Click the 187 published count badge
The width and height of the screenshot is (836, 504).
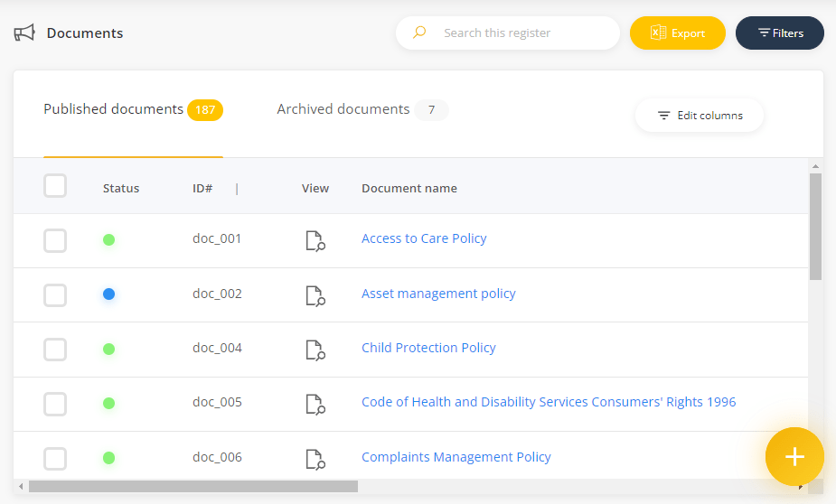click(205, 110)
